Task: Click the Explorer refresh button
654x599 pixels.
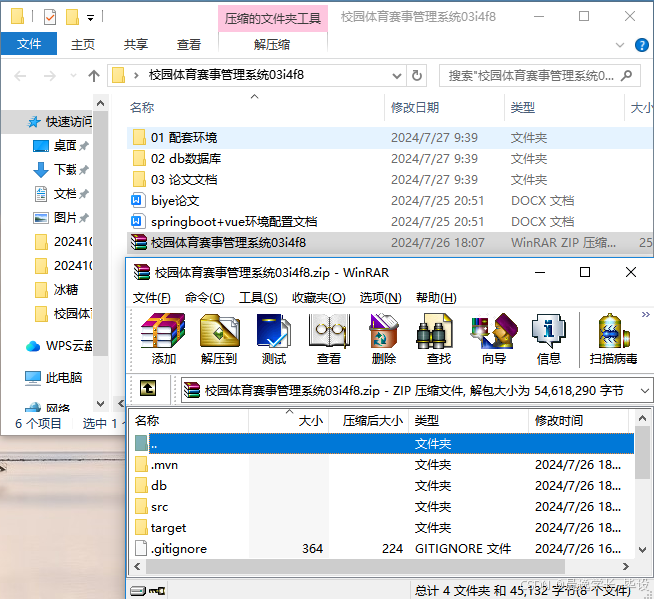Action: tap(416, 76)
